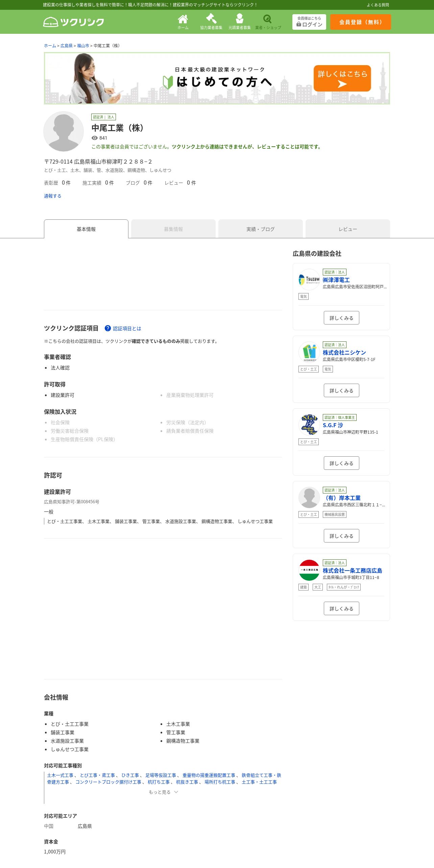
Task: Select the 基本情報 tab
Action: tap(86, 229)
